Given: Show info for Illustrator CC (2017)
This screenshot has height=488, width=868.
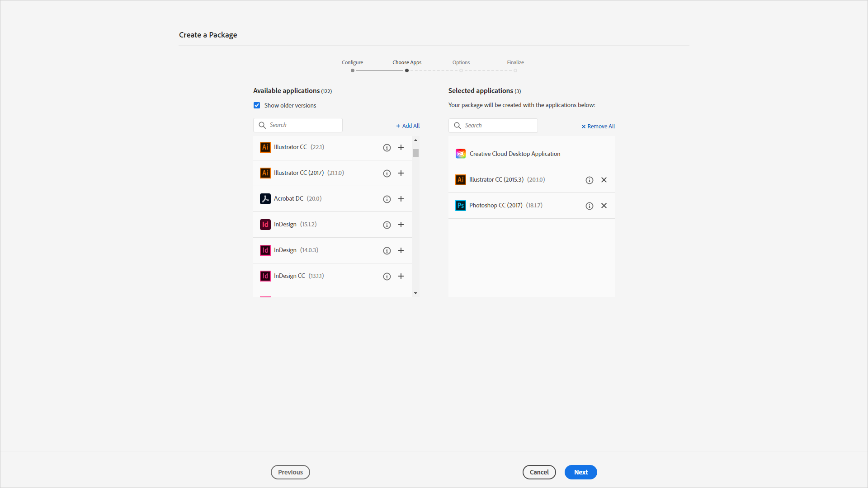Looking at the screenshot, I should coord(387,174).
